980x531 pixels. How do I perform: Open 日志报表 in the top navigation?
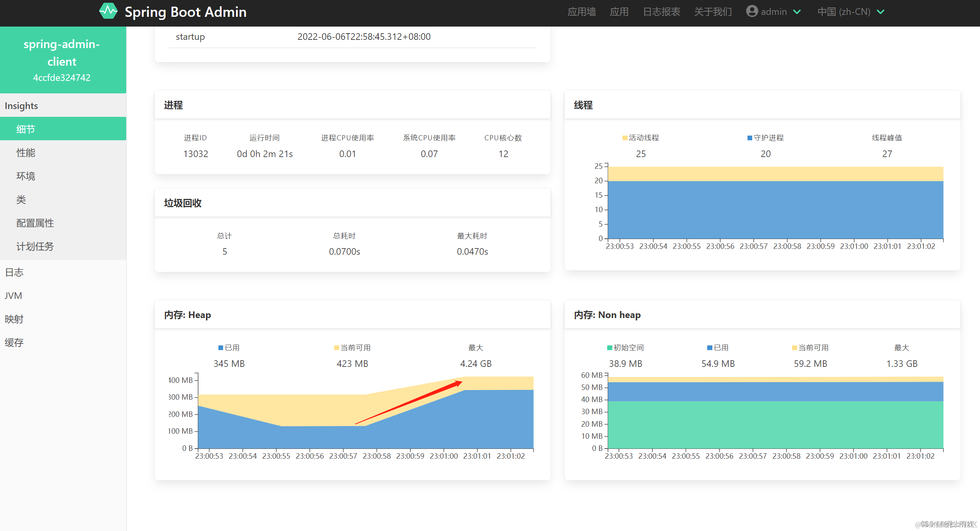click(x=662, y=12)
